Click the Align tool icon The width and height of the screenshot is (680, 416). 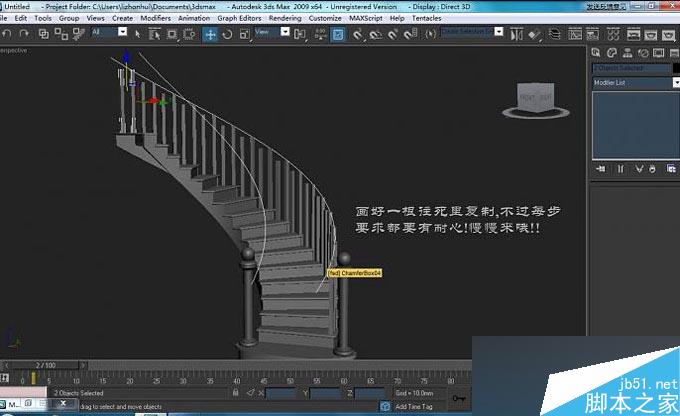535,34
